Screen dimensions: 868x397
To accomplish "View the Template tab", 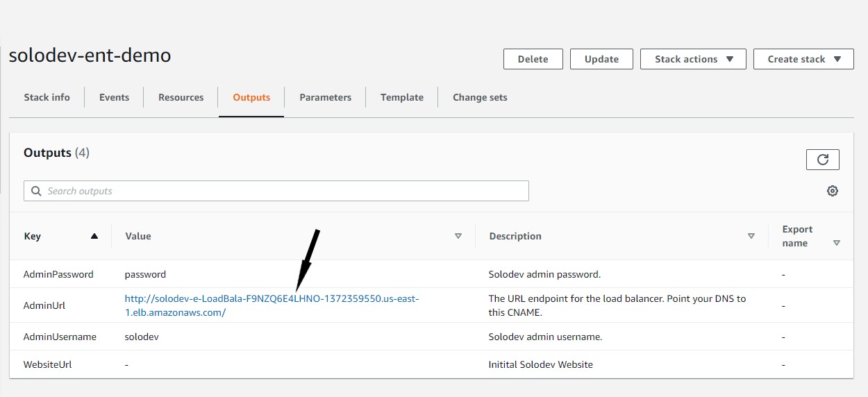I will (402, 97).
